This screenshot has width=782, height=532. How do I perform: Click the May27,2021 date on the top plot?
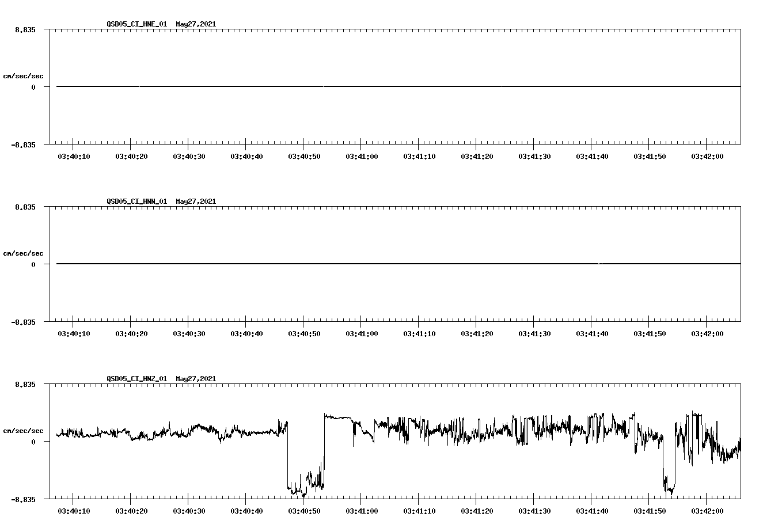[195, 24]
